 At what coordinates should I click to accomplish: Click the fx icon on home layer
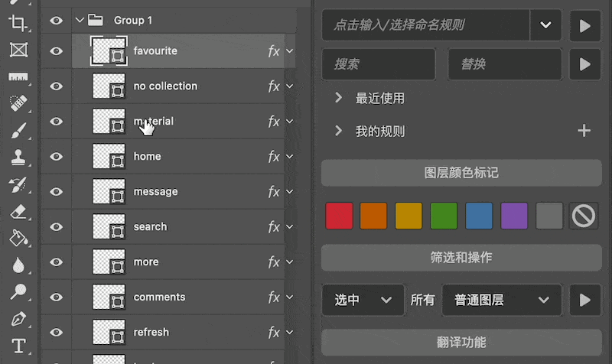[274, 157]
